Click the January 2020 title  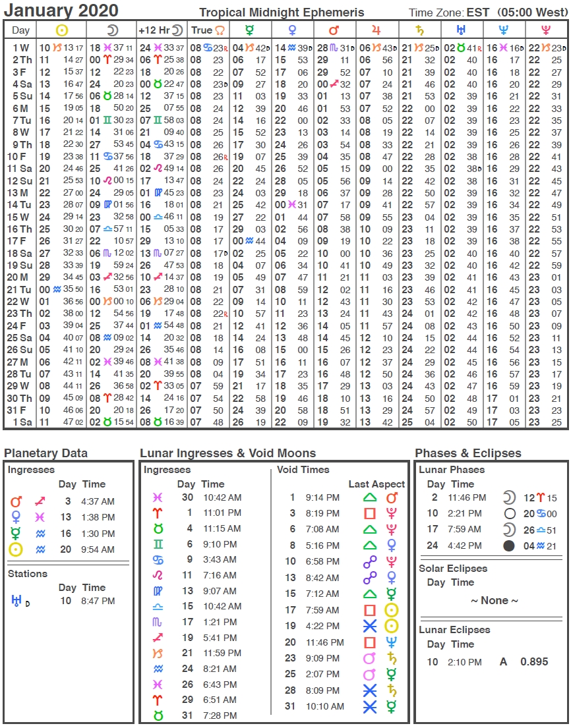click(61, 11)
